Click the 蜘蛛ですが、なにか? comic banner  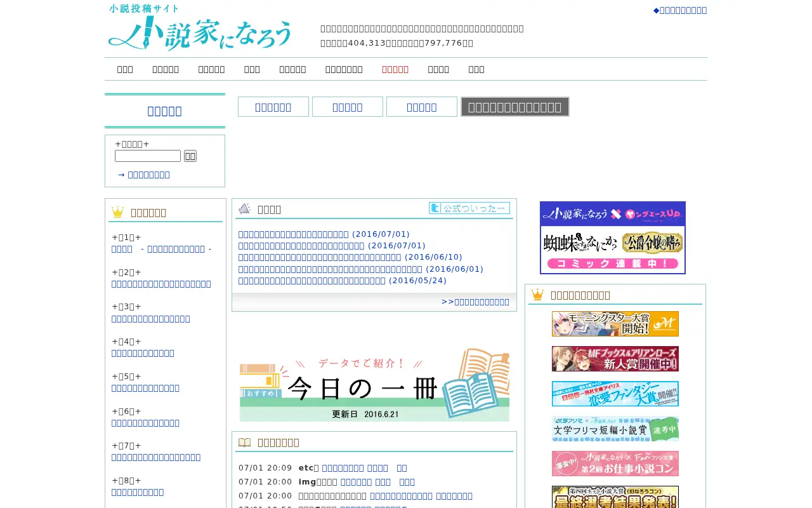click(613, 237)
